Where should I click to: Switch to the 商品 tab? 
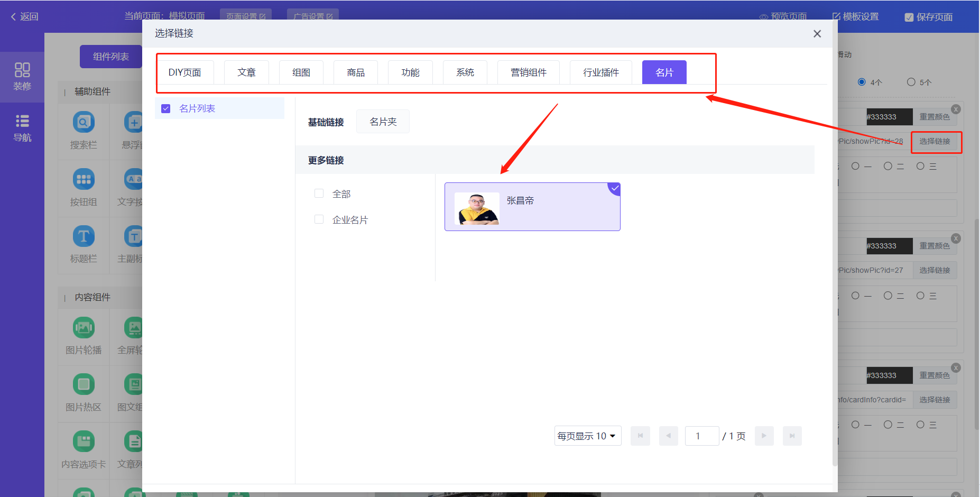click(x=356, y=72)
